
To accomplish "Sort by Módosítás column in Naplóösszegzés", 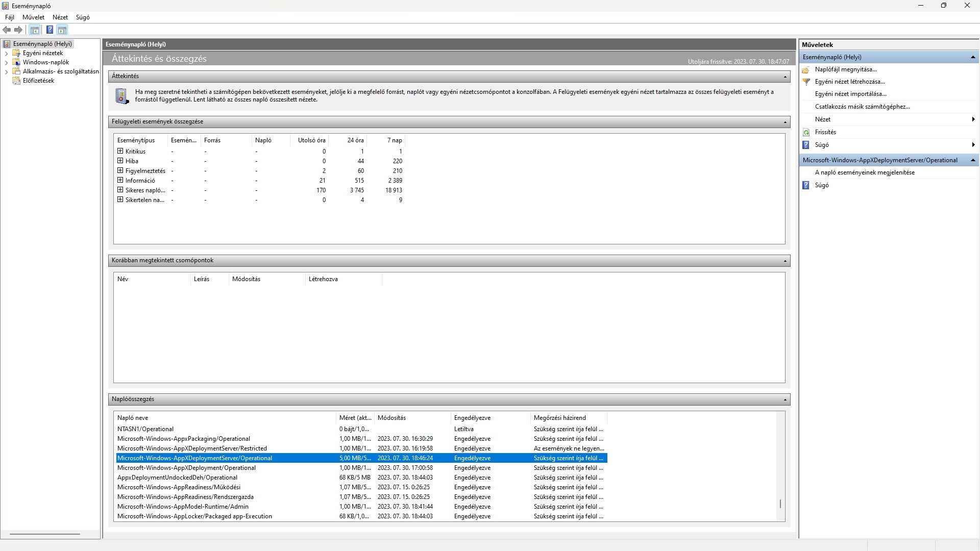I will (412, 418).
